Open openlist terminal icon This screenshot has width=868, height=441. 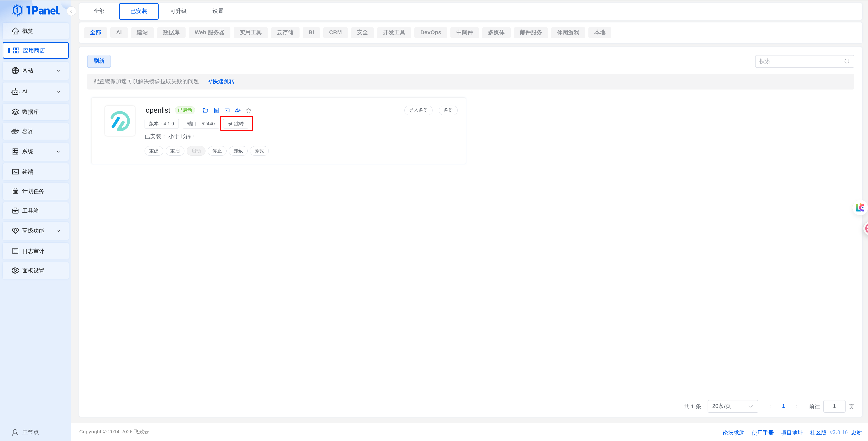pos(227,111)
